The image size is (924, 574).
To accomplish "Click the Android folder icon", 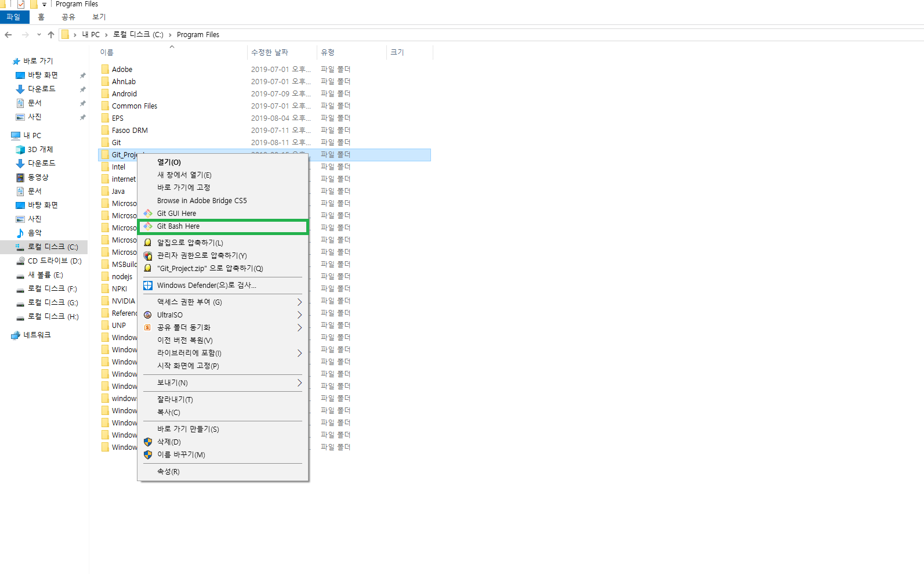I will pos(105,93).
